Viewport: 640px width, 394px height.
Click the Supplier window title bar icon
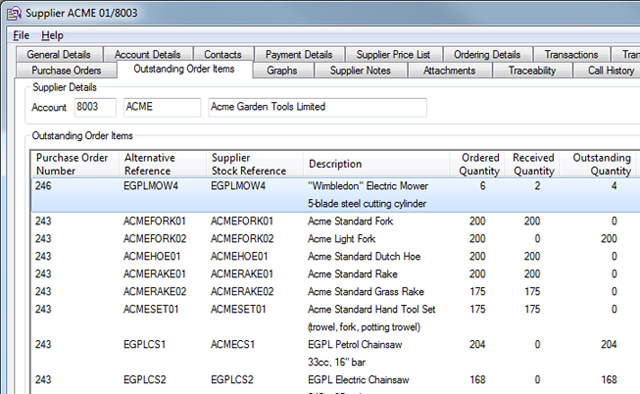click(14, 13)
